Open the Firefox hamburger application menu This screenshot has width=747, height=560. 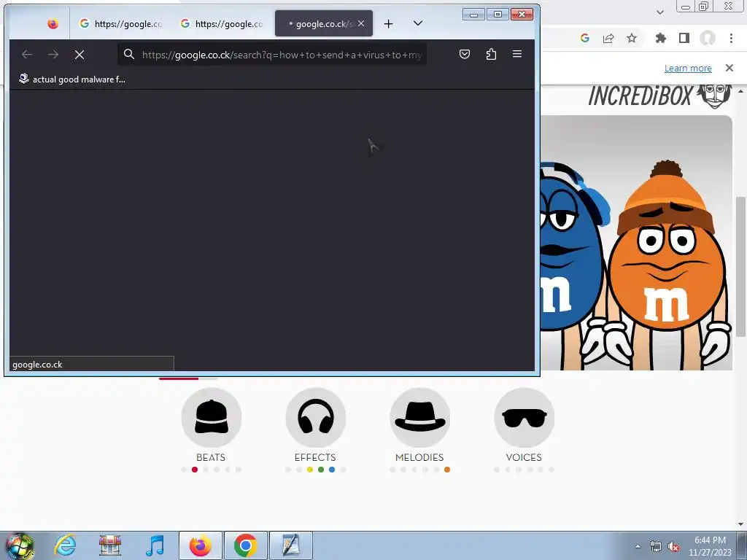pyautogui.click(x=517, y=54)
